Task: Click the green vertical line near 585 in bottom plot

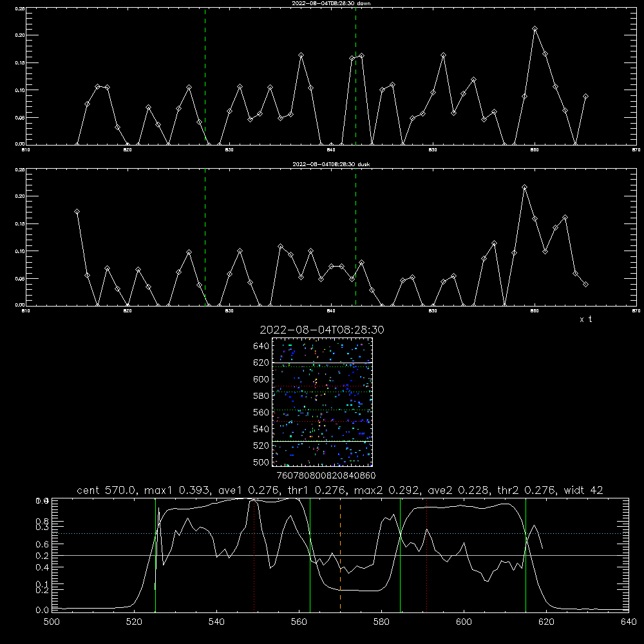Action: coord(400,555)
